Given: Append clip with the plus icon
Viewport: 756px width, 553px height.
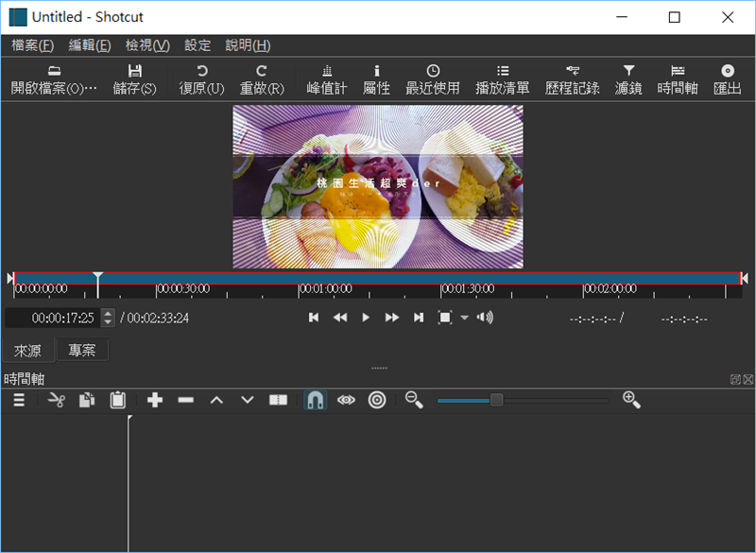Looking at the screenshot, I should (155, 400).
